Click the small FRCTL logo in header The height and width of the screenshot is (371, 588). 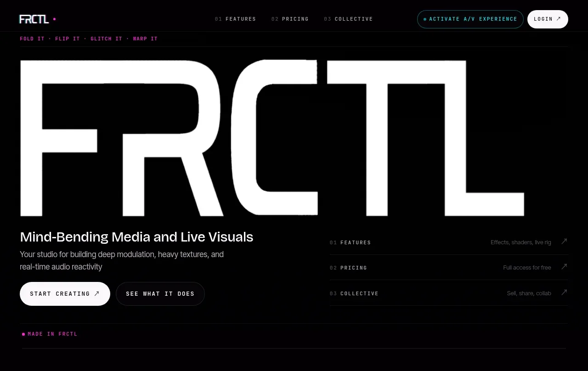(x=34, y=19)
